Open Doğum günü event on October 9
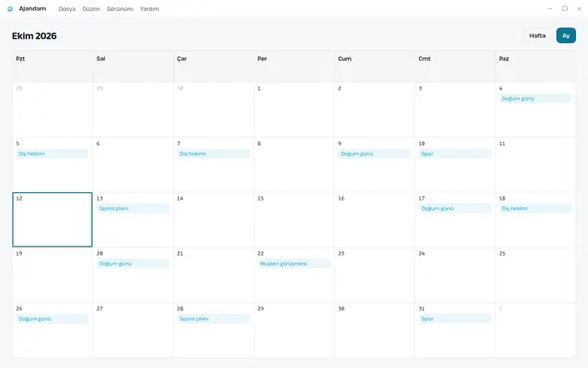Viewport: 588px width, 368px height. (374, 154)
